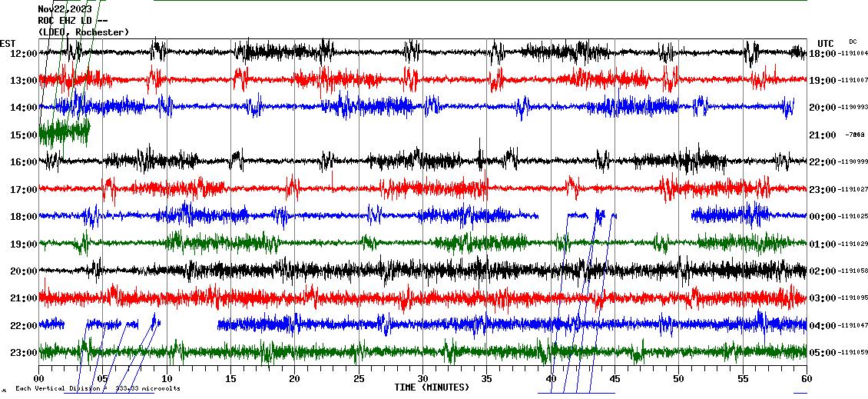
Task: Click the 05:00 UTC row label
Action: [822, 353]
